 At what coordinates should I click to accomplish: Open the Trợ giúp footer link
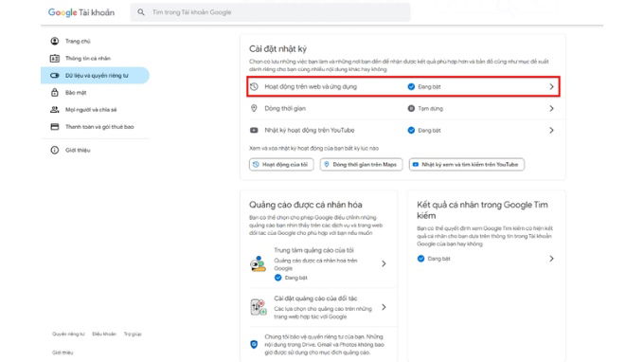133,335
